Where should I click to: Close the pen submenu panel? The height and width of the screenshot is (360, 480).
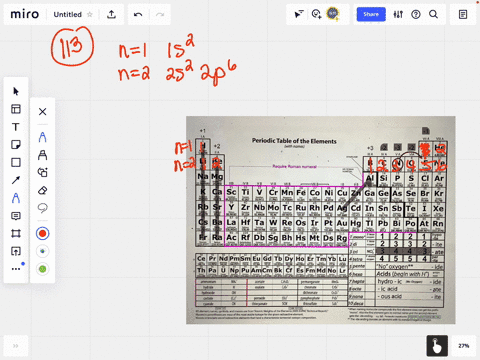click(42, 111)
